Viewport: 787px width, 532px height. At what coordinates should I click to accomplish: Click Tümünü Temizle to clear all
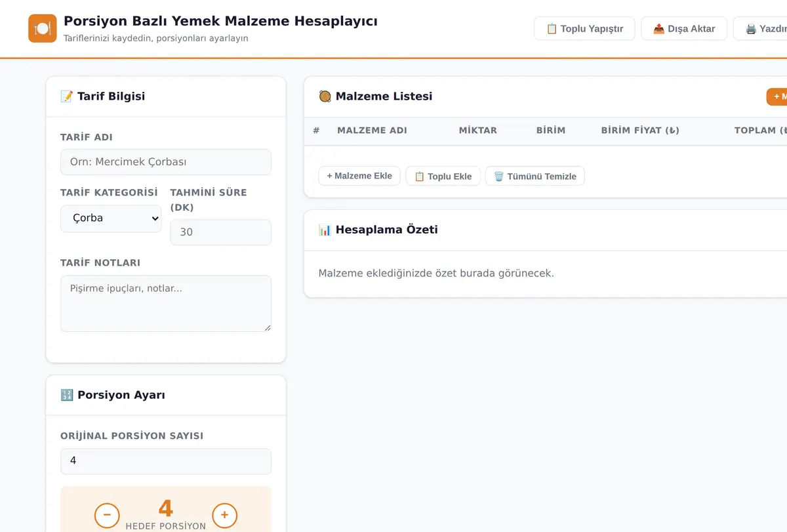coord(535,176)
